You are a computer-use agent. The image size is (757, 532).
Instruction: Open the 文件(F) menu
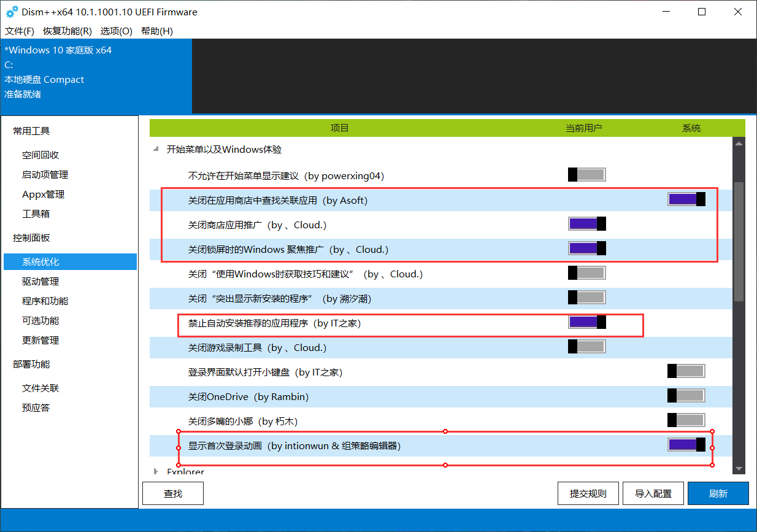pos(20,31)
